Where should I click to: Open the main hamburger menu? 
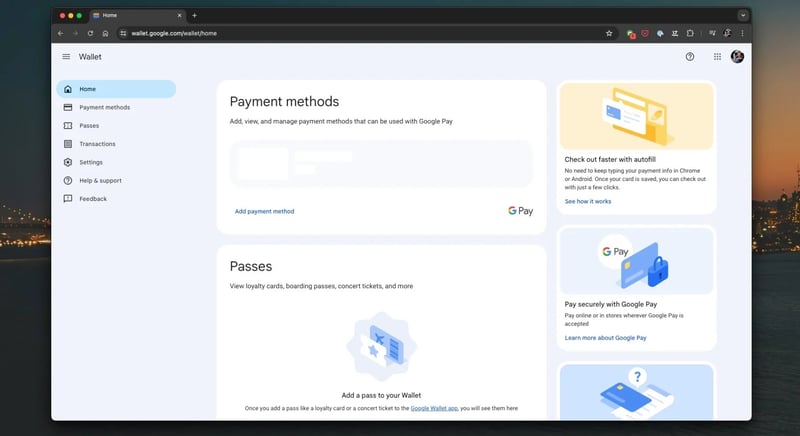pos(66,57)
